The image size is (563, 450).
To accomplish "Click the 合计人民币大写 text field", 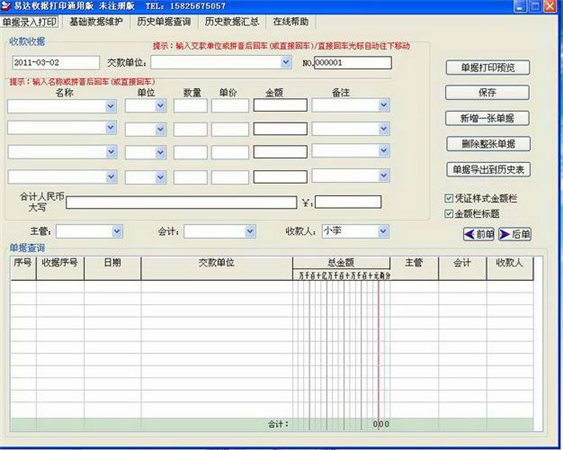I will [181, 203].
